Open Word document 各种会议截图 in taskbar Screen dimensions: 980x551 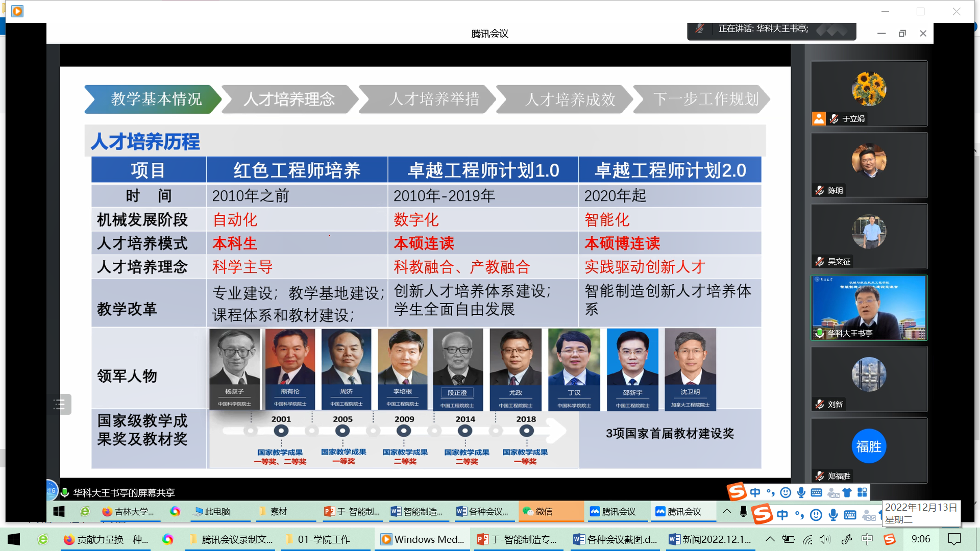point(615,539)
